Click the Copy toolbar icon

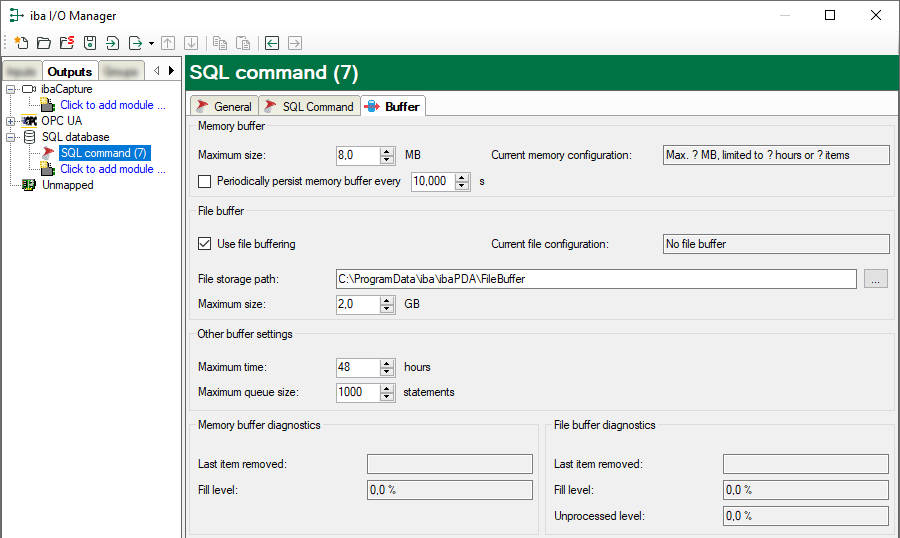click(220, 42)
